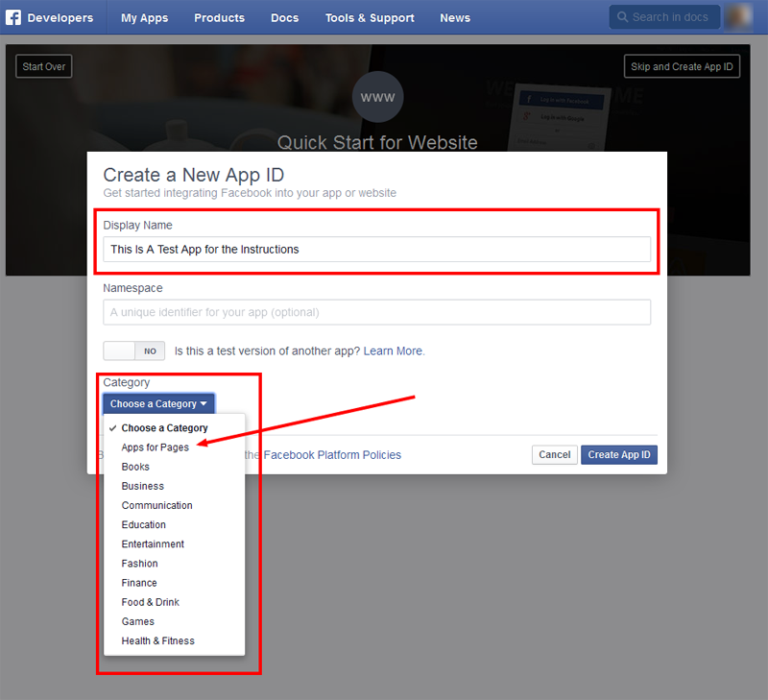Go to Docs in the navigation bar

click(284, 17)
